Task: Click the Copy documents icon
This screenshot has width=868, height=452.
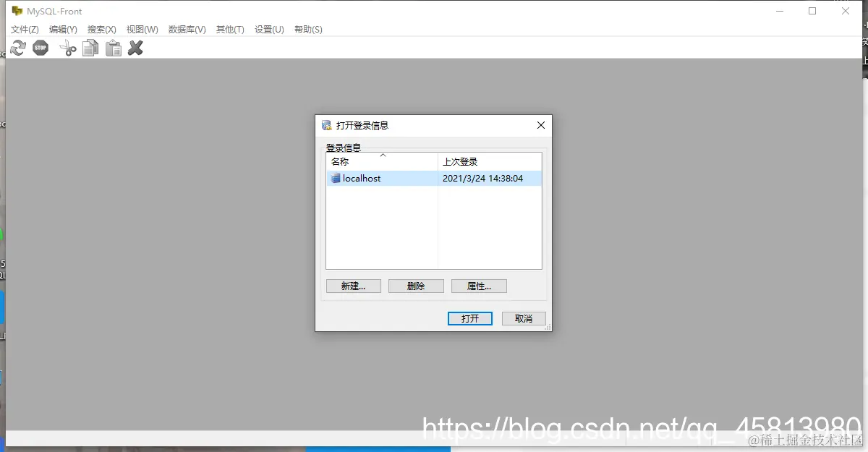Action: 90,47
